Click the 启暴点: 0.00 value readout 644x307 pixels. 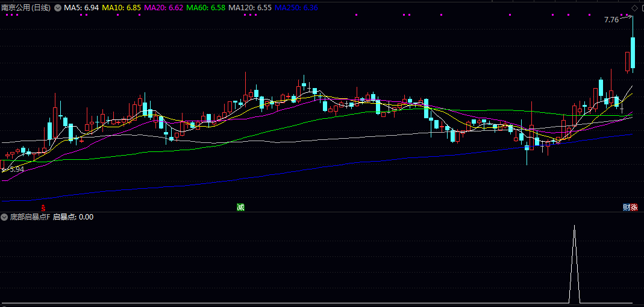(73, 217)
